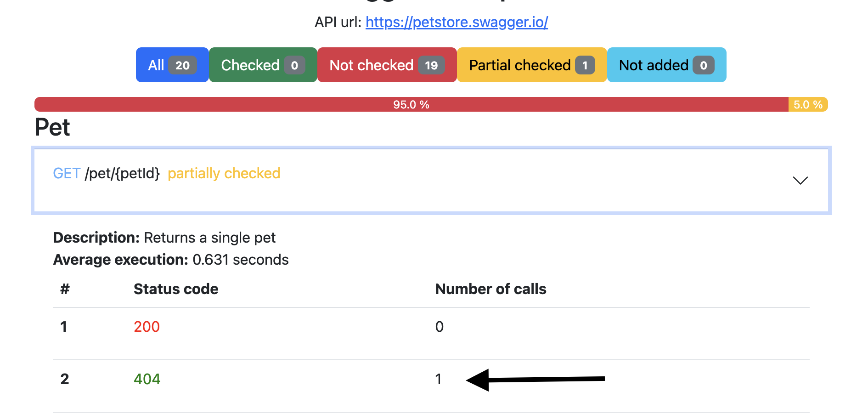Screen dimensions: 868x420
Task: Select the 200 status code entry
Action: pos(146,327)
